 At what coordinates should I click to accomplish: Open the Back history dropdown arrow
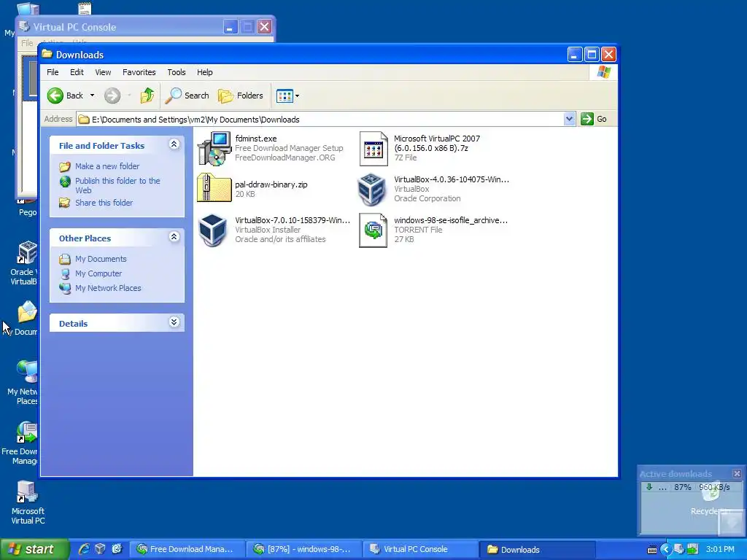pyautogui.click(x=92, y=96)
